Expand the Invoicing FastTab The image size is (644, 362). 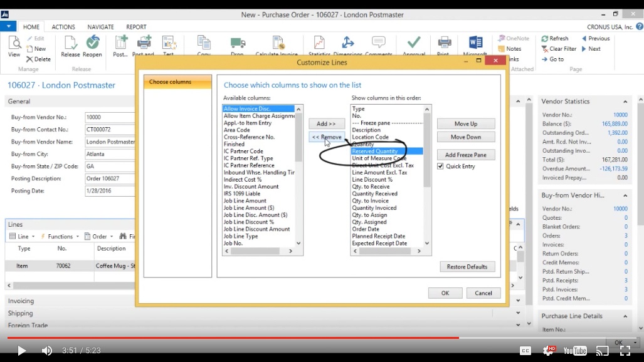pos(21,301)
